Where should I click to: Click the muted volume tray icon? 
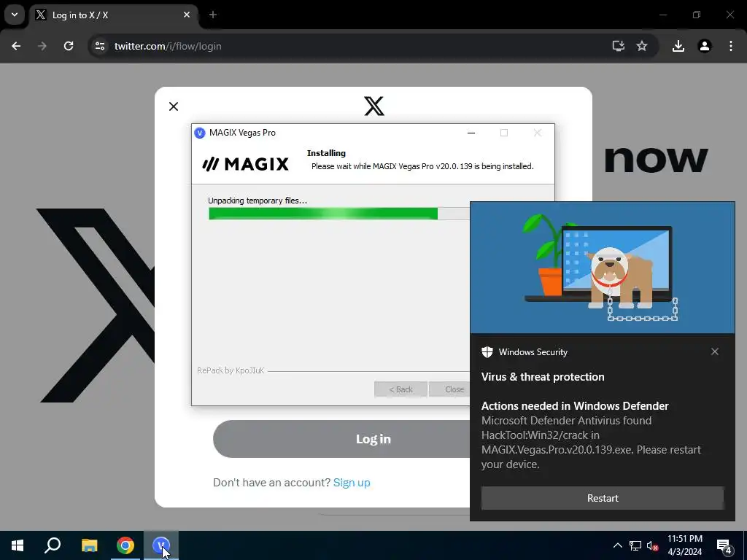(653, 545)
